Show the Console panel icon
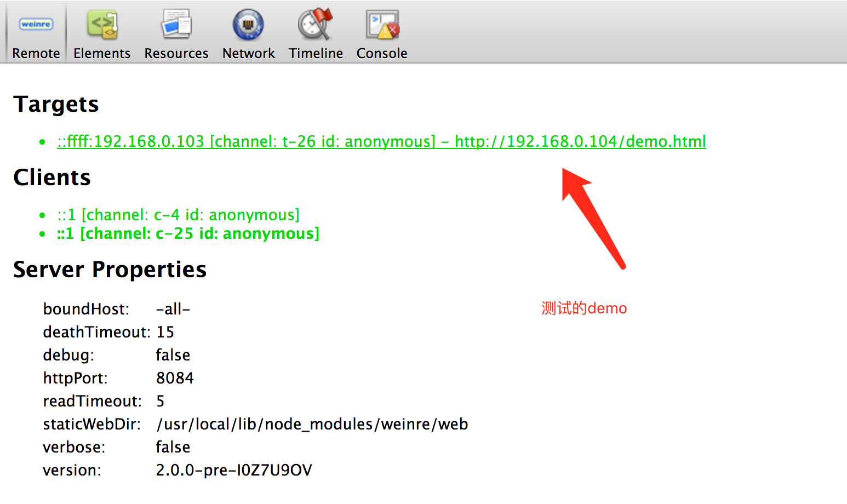Image resolution: width=847 pixels, height=504 pixels. (382, 25)
